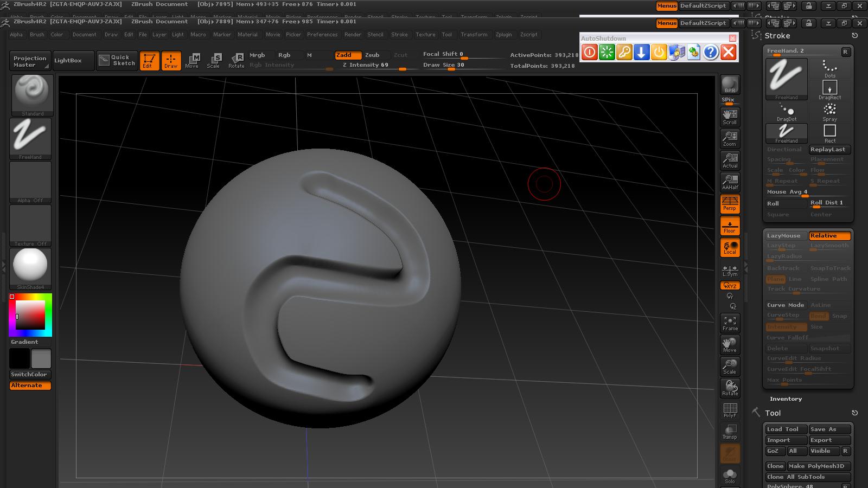
Task: Select the Move transform on top shelf
Action: (192, 61)
